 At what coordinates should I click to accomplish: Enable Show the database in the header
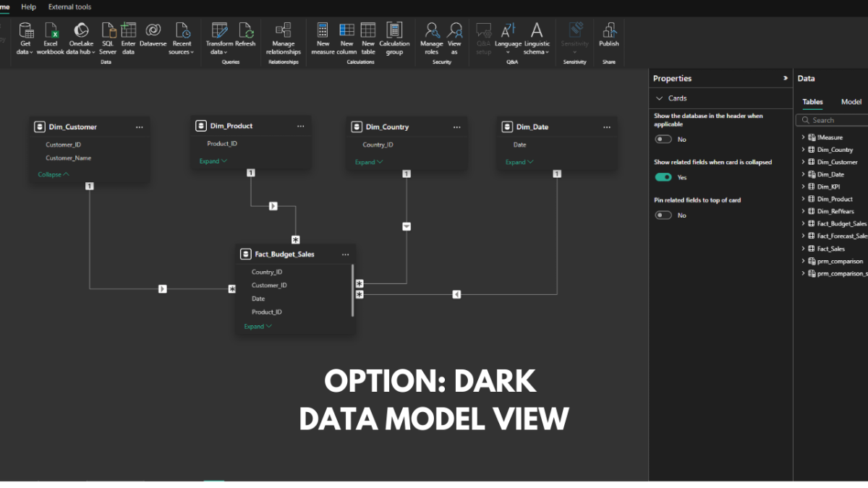coord(663,139)
